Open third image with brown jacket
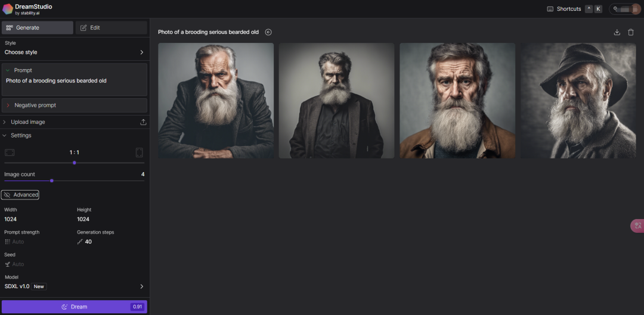 [x=457, y=101]
